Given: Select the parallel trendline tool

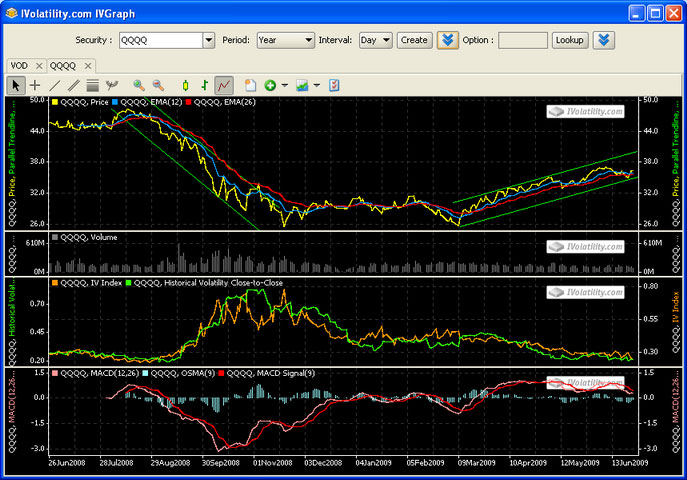Looking at the screenshot, I should [74, 85].
